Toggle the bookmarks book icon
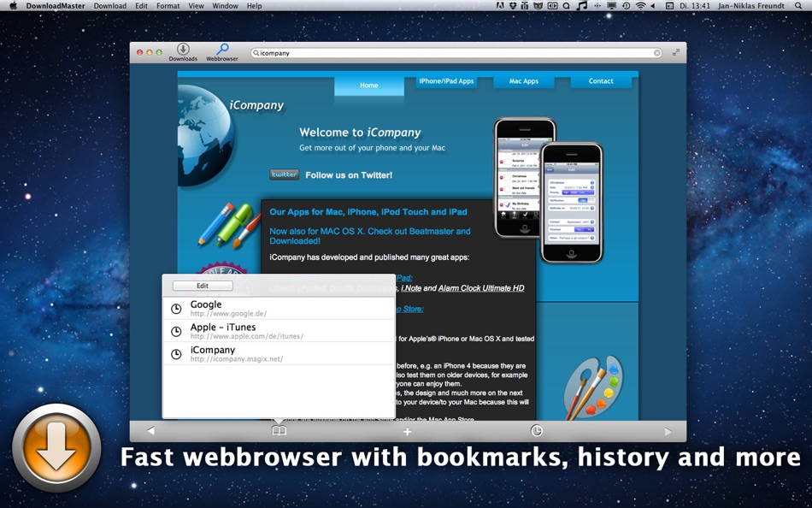The height and width of the screenshot is (508, 812). pyautogui.click(x=279, y=431)
